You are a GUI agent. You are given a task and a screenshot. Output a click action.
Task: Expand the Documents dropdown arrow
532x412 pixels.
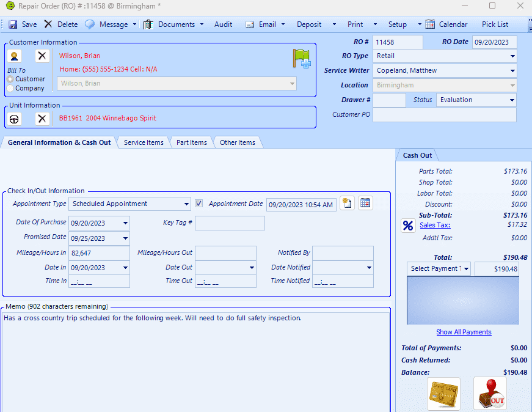(x=202, y=24)
